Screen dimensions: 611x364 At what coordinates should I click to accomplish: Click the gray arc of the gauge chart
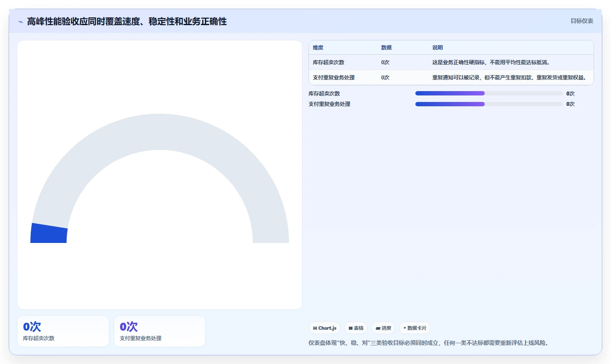pos(160,131)
